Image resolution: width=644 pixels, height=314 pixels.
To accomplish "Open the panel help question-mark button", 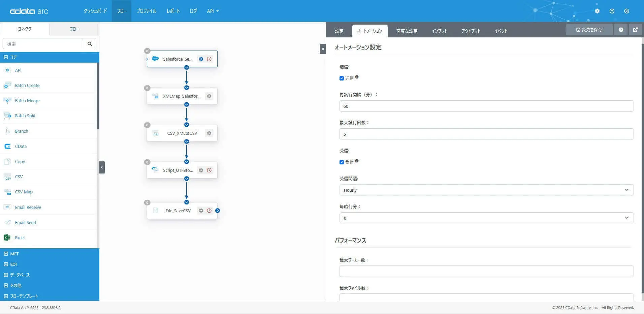I will coord(621,30).
